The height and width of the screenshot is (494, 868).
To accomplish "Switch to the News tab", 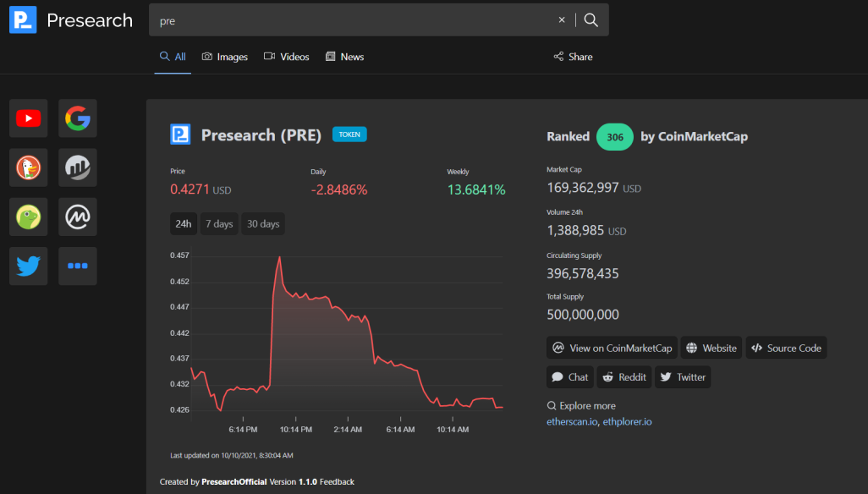I will [x=344, y=57].
